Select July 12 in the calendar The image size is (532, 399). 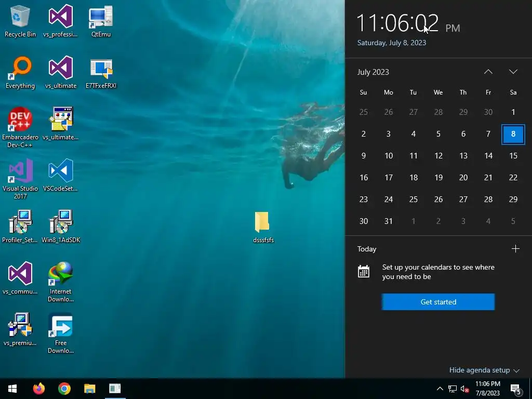pos(438,156)
